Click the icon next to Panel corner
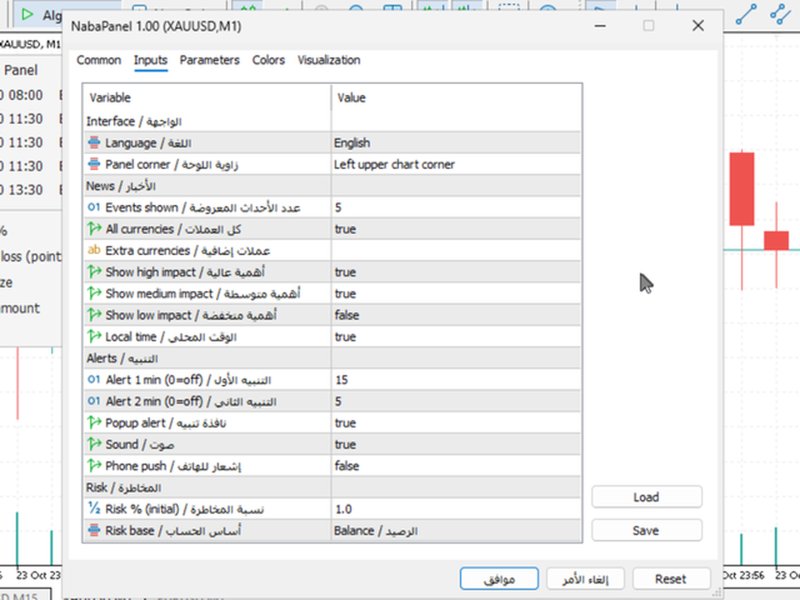 coord(94,164)
